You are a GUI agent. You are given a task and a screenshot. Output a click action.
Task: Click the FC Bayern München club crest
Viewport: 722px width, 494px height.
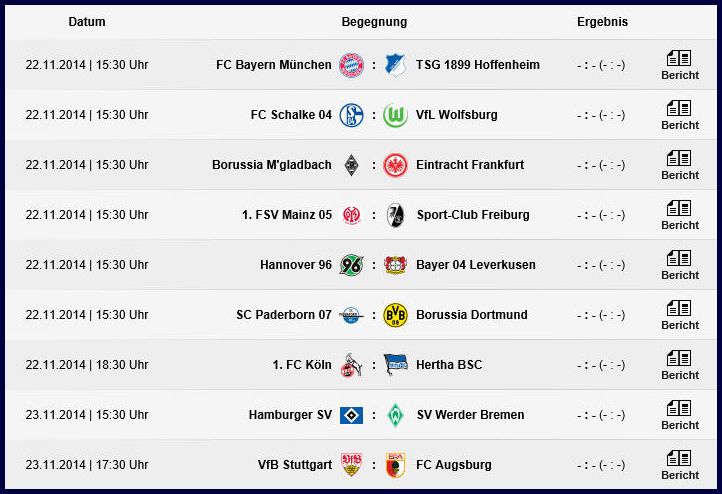pos(351,65)
